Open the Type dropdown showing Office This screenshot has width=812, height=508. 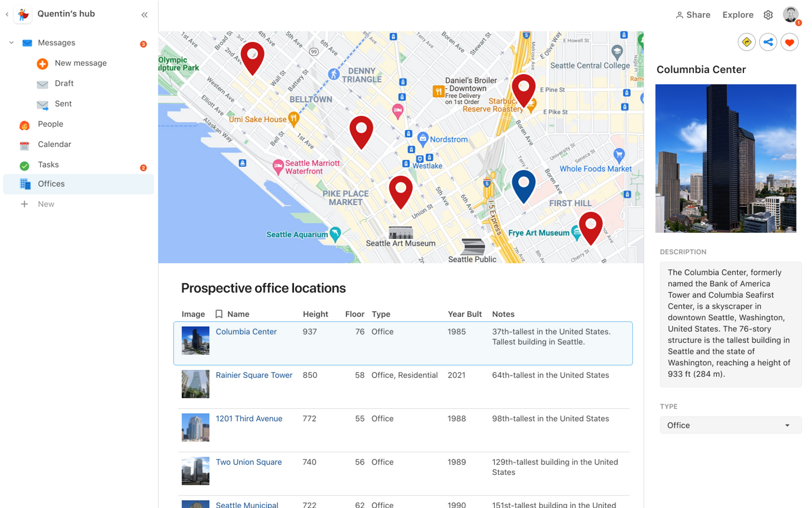pyautogui.click(x=730, y=425)
